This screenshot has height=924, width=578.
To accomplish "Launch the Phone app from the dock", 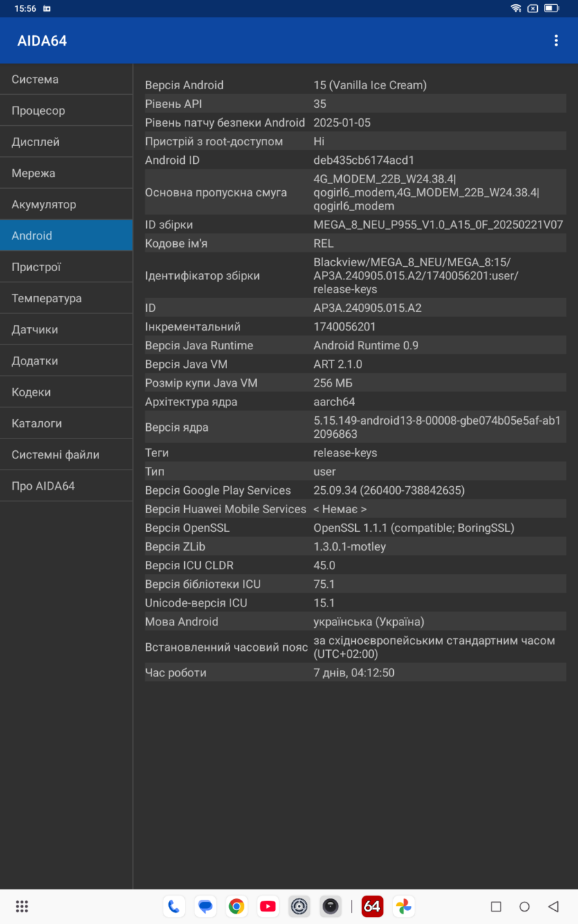I will [x=174, y=906].
